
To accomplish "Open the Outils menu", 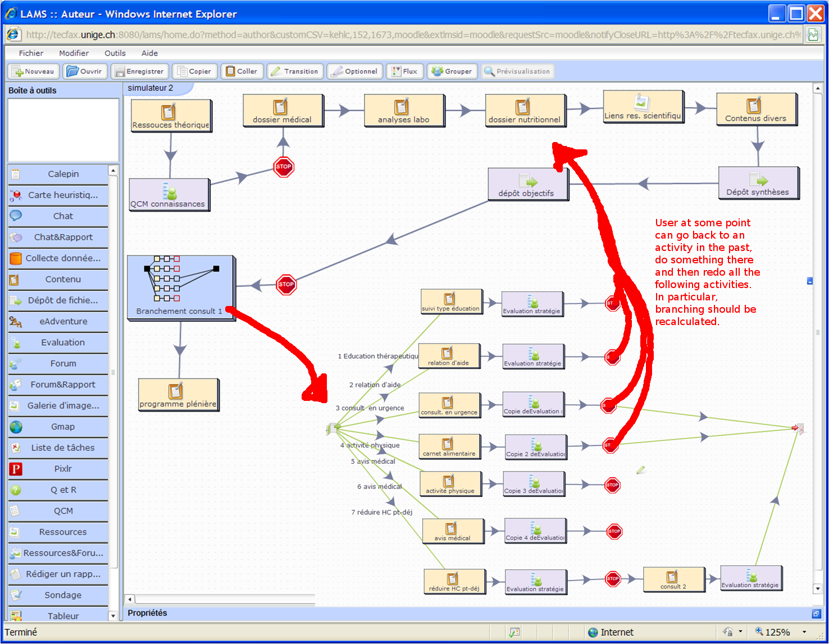I will tap(115, 53).
